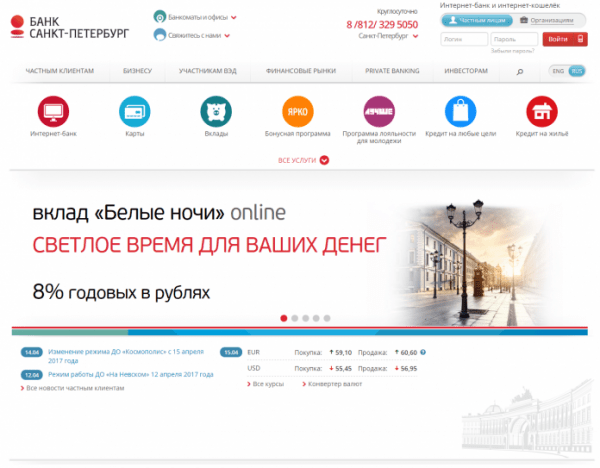Open the shopping bag credit icon
Viewport: 600px width, 468px height.
click(x=461, y=111)
